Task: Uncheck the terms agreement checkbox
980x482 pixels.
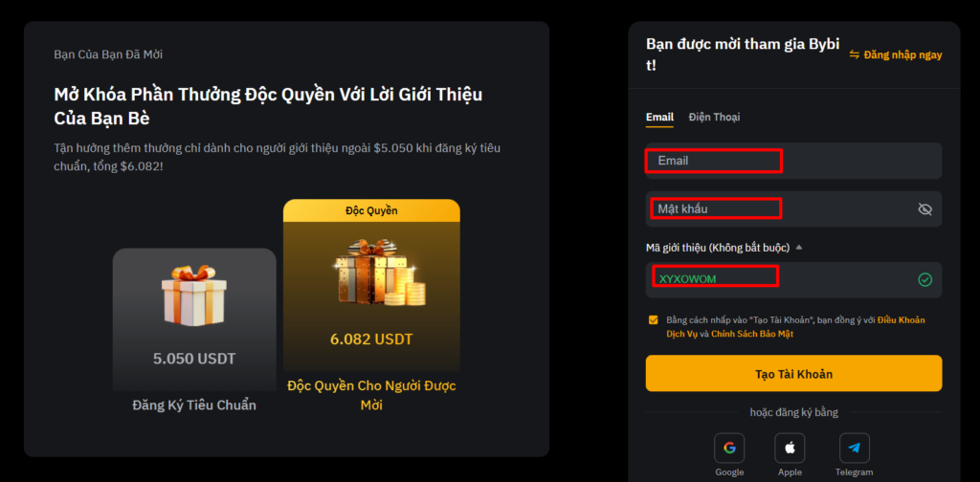Action: pos(653,320)
